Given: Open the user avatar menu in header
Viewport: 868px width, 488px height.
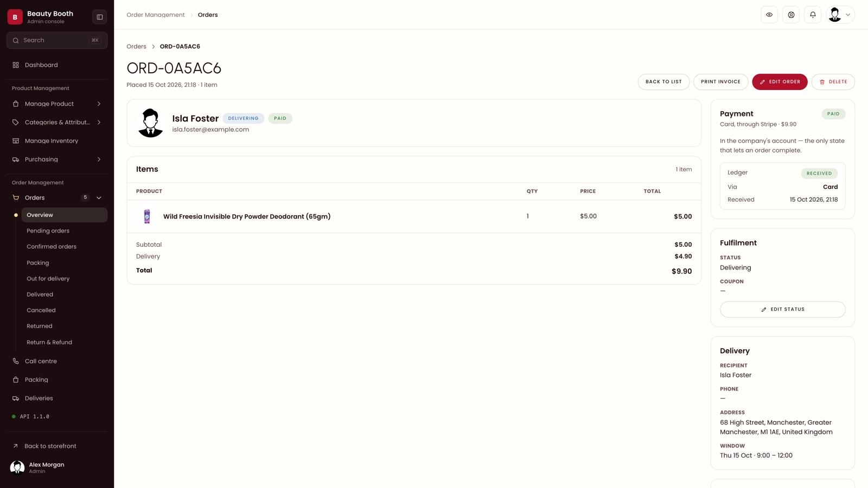Looking at the screenshot, I should pos(840,15).
